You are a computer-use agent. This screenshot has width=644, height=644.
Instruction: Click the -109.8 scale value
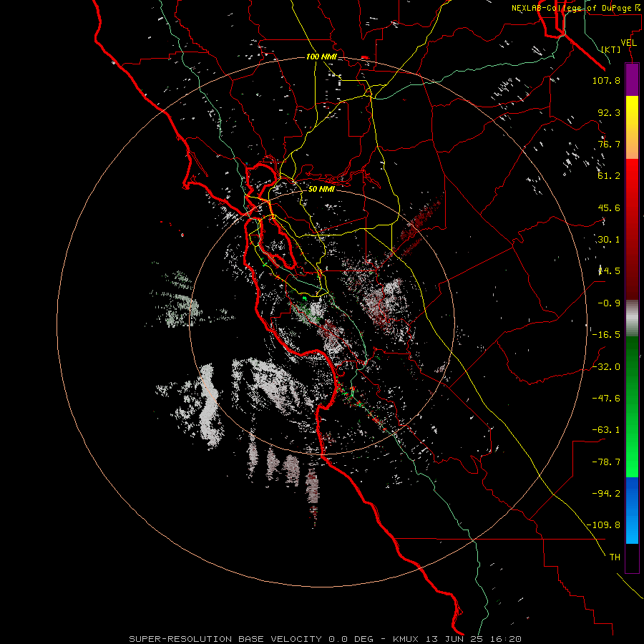pos(603,525)
